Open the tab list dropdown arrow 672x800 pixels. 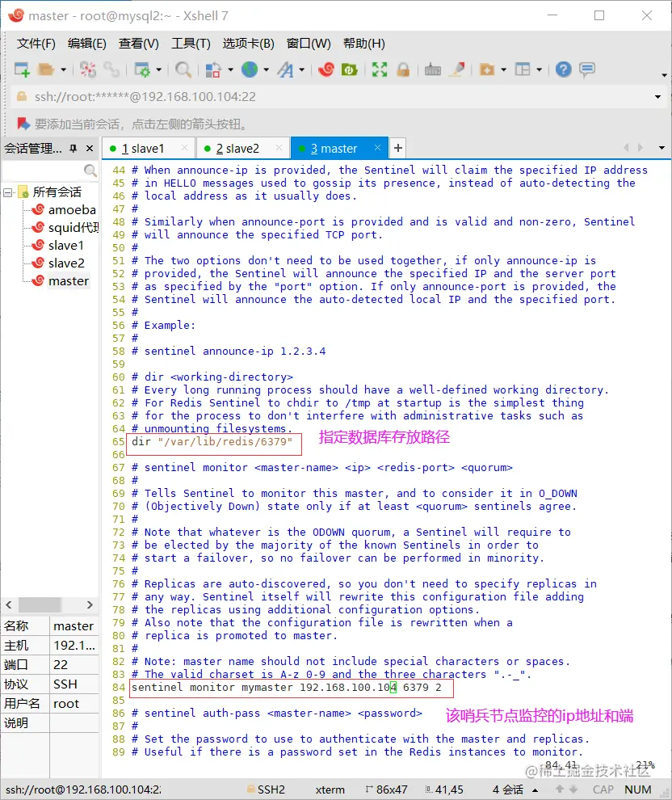pos(661,148)
